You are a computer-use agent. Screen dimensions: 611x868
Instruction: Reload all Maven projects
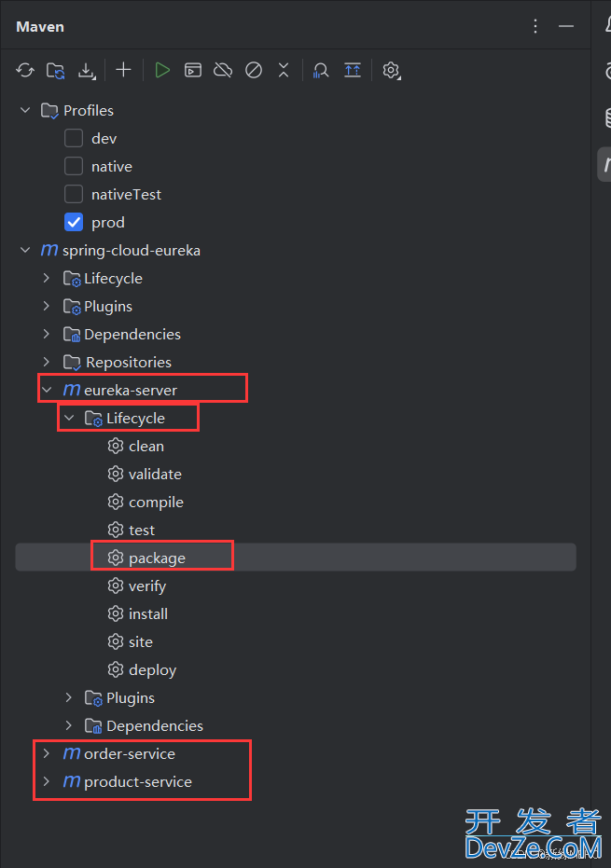coord(25,70)
